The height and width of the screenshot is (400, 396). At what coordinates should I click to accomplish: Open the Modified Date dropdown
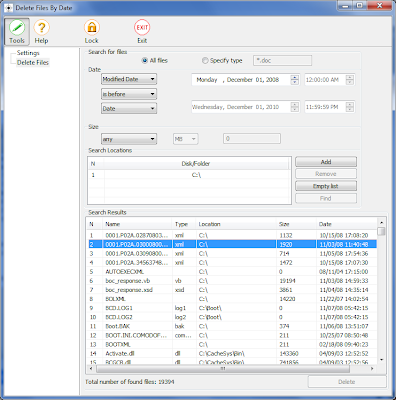[129, 79]
